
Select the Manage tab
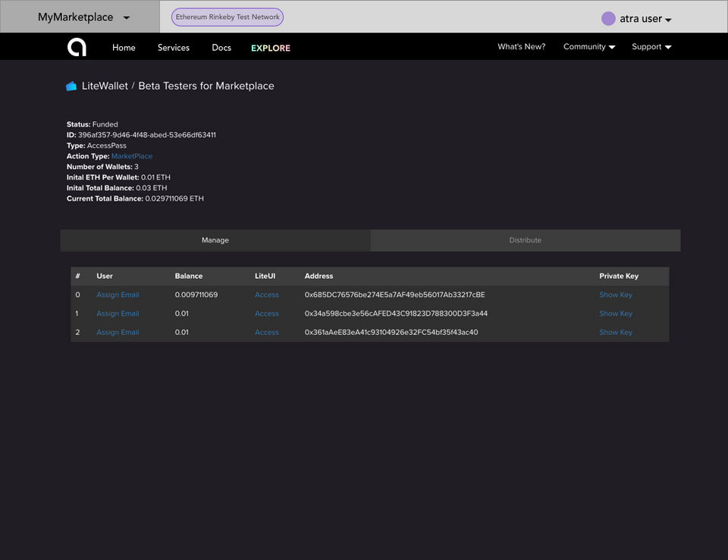pyautogui.click(x=215, y=240)
